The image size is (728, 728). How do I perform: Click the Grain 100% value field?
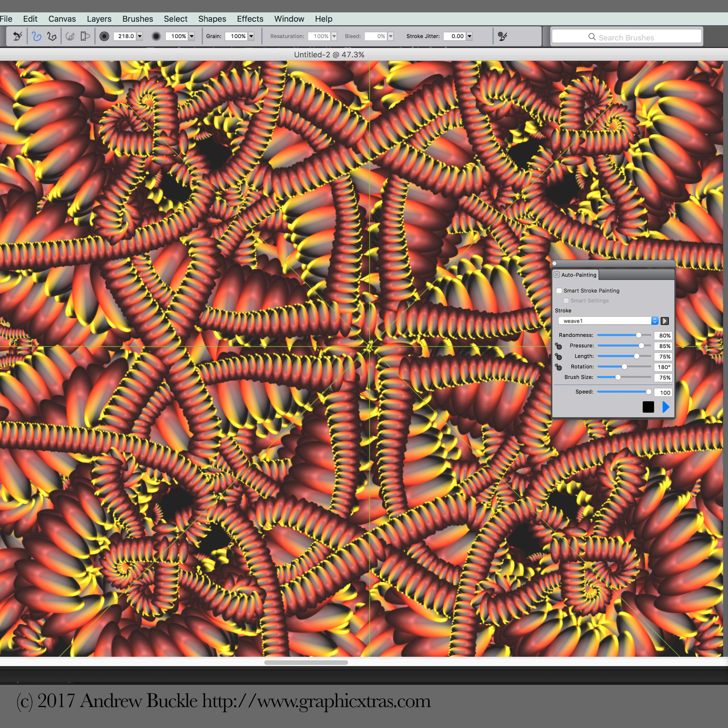pos(237,36)
